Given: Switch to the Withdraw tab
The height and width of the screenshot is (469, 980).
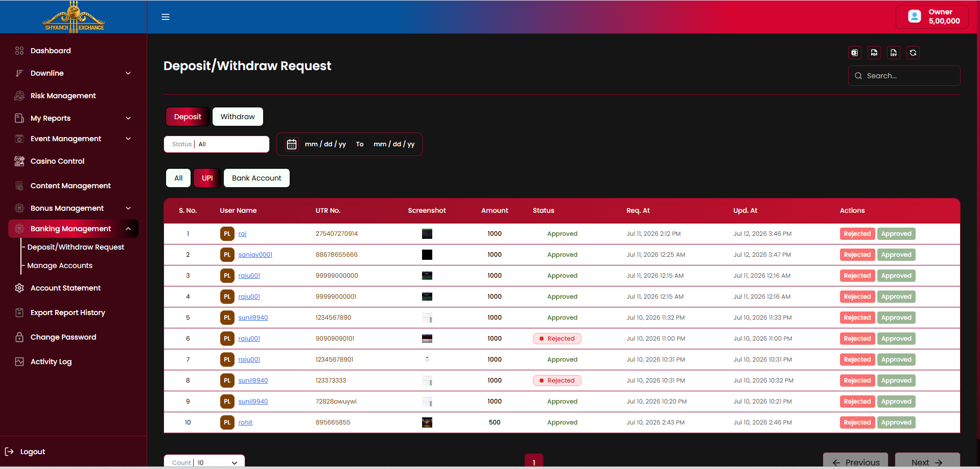Looking at the screenshot, I should [238, 117].
